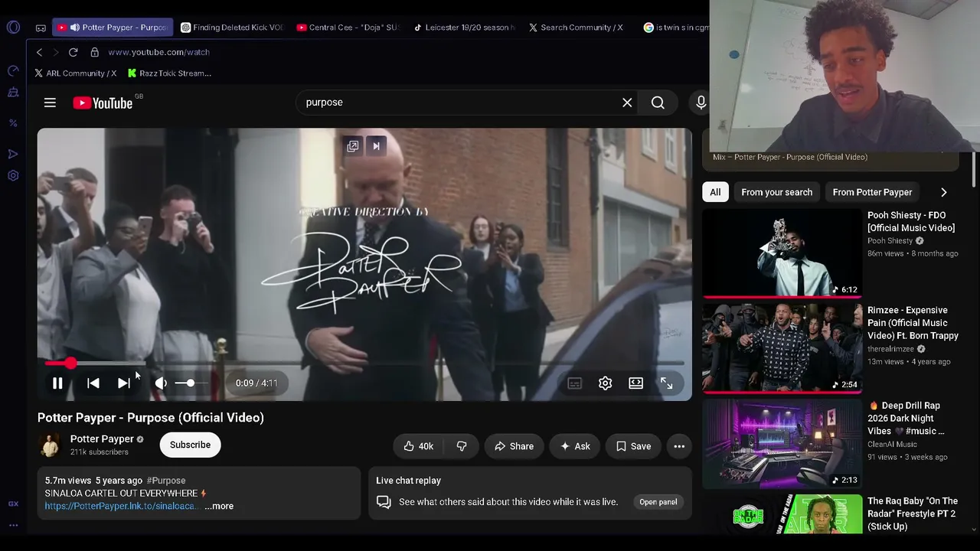The image size is (980, 551).
Task: Dislike this video
Action: pyautogui.click(x=462, y=446)
